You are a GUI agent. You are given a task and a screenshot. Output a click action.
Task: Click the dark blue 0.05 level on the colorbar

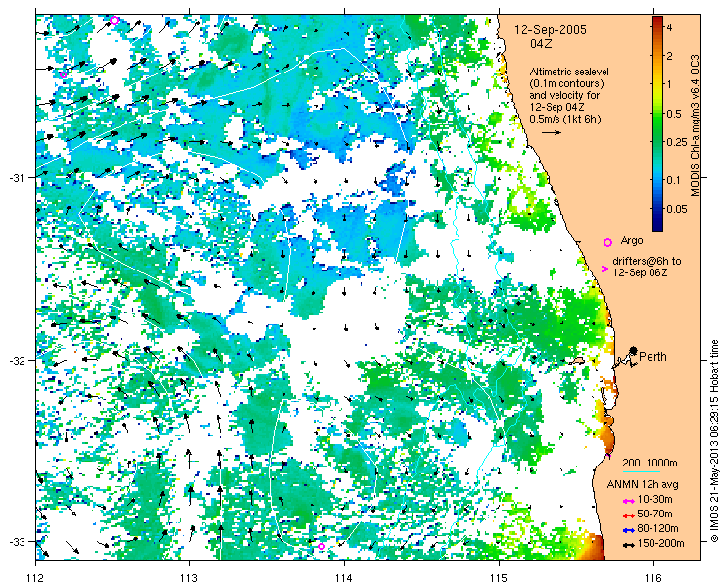pyautogui.click(x=657, y=209)
